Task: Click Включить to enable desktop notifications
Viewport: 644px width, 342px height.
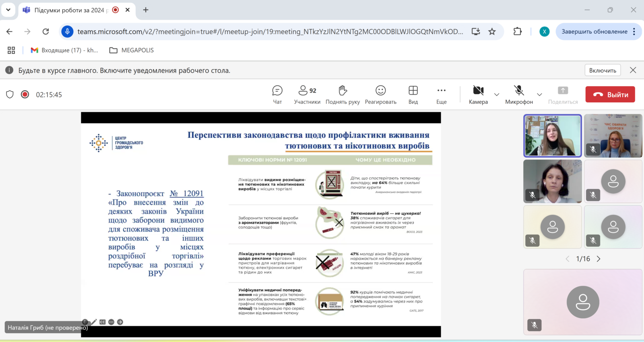Action: point(603,70)
